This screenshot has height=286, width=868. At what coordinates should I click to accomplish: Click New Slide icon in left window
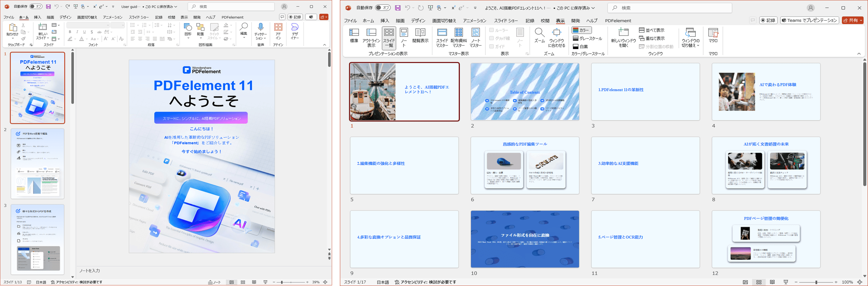pos(42,27)
